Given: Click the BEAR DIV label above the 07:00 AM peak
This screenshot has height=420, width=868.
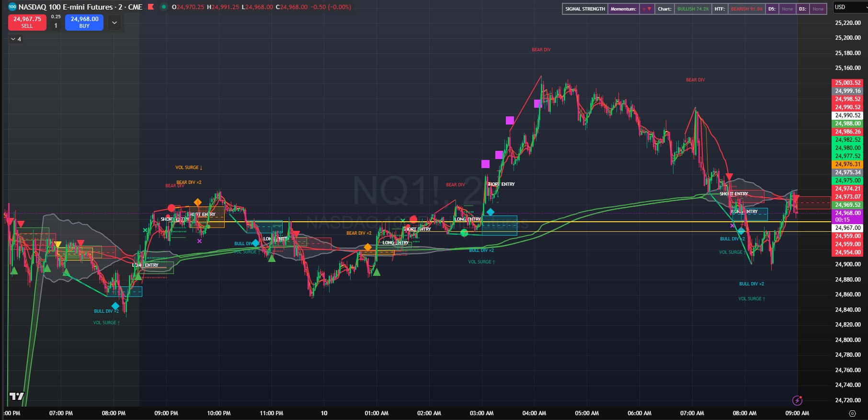Looking at the screenshot, I should 696,80.
